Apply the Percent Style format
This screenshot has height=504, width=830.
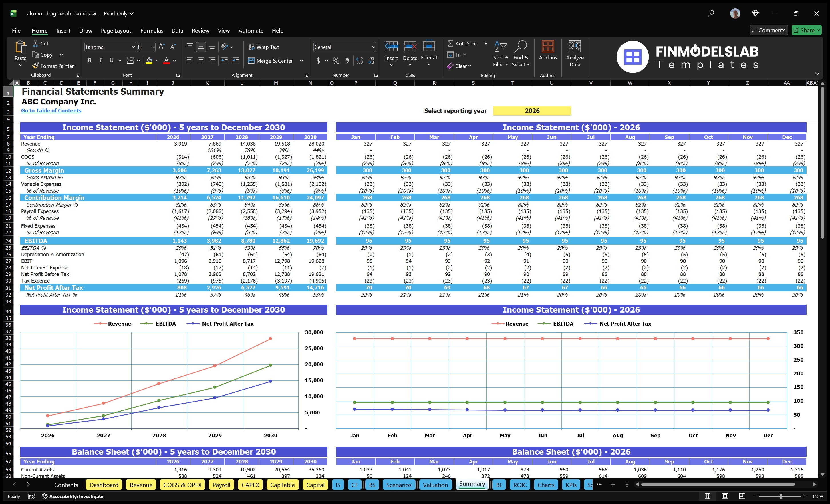(x=336, y=61)
